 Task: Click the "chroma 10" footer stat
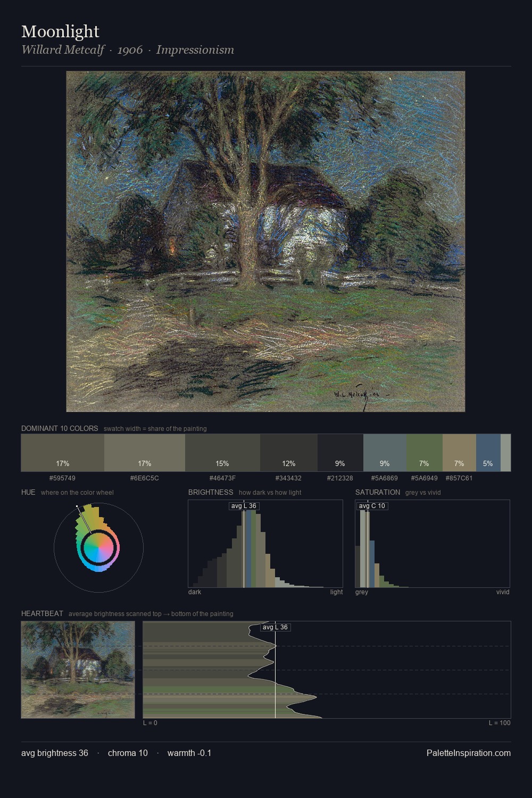click(x=128, y=753)
